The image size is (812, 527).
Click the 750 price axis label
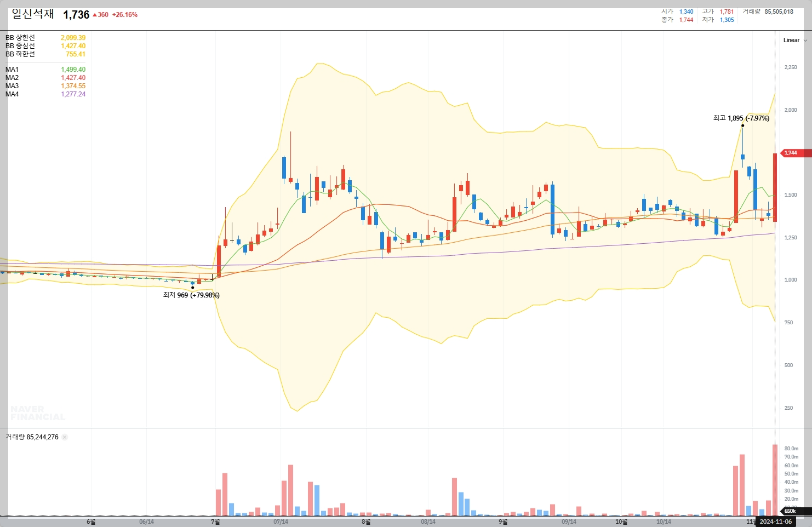(788, 322)
